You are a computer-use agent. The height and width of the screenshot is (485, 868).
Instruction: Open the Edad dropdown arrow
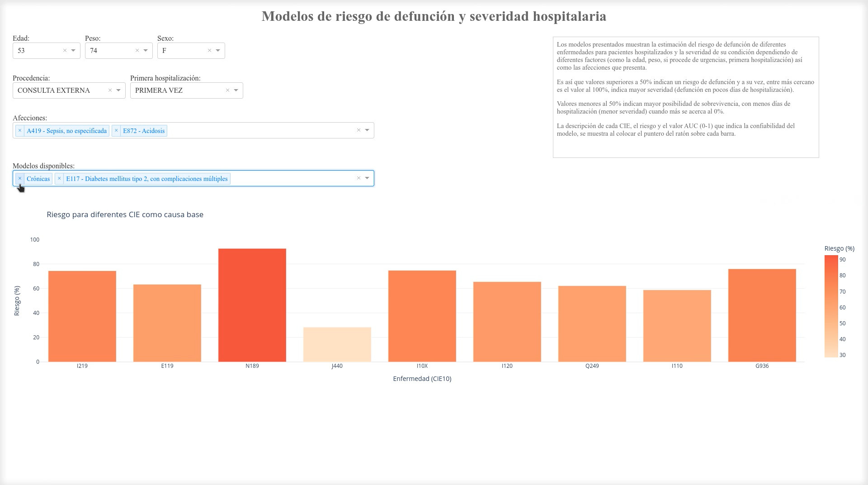pos(73,51)
